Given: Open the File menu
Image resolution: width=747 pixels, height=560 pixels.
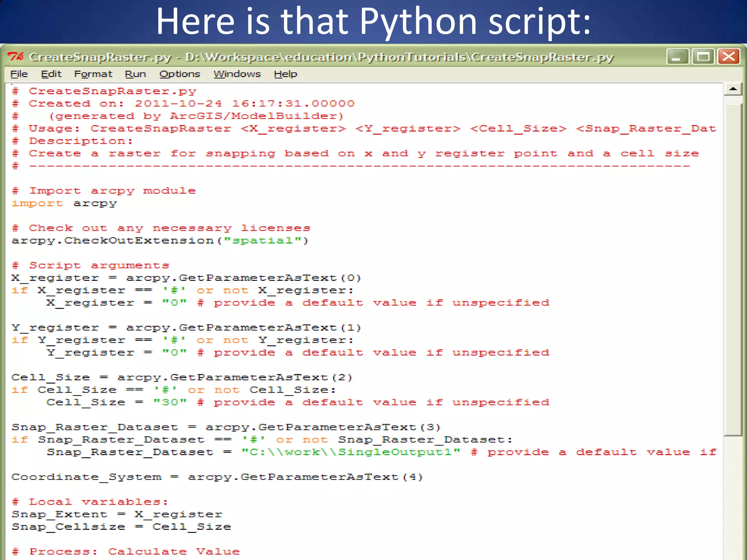Looking at the screenshot, I should [x=19, y=74].
